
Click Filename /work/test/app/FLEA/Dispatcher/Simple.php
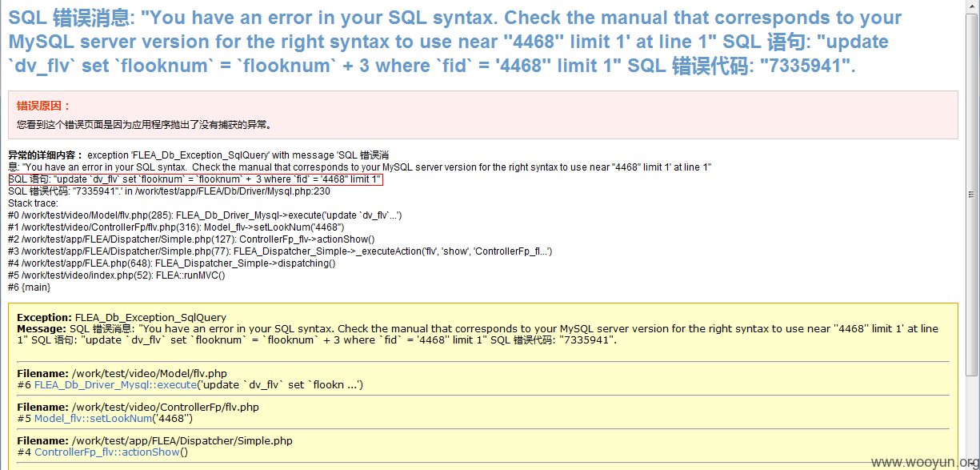(154, 441)
